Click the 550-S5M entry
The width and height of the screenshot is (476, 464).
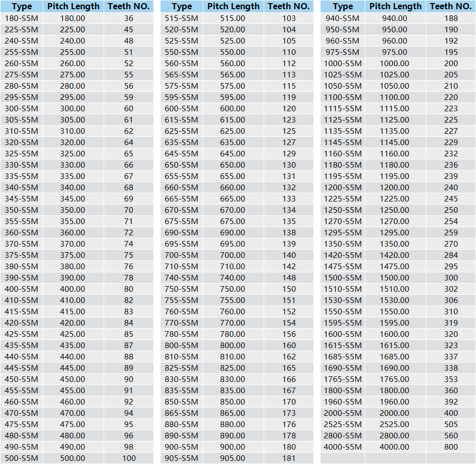(x=182, y=52)
